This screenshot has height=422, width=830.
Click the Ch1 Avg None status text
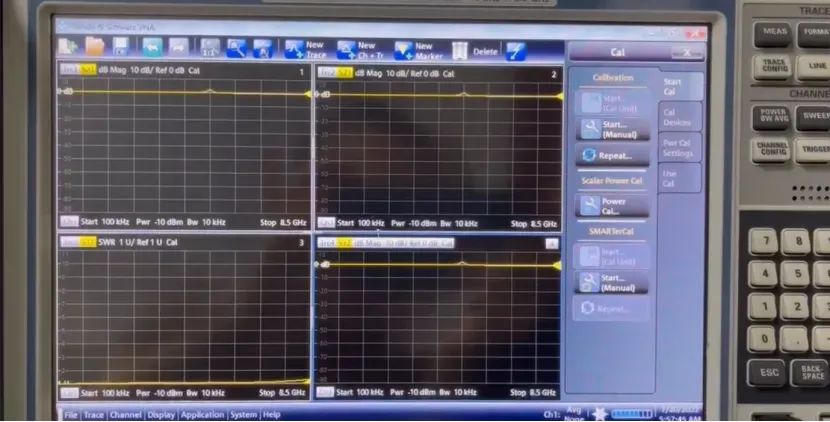(564, 415)
